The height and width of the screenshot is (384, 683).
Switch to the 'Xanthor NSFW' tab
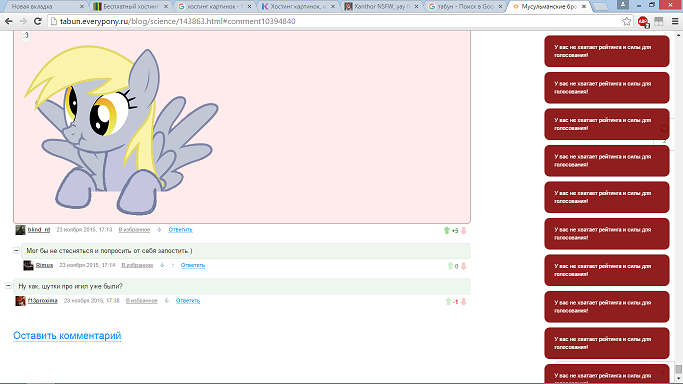pyautogui.click(x=382, y=7)
